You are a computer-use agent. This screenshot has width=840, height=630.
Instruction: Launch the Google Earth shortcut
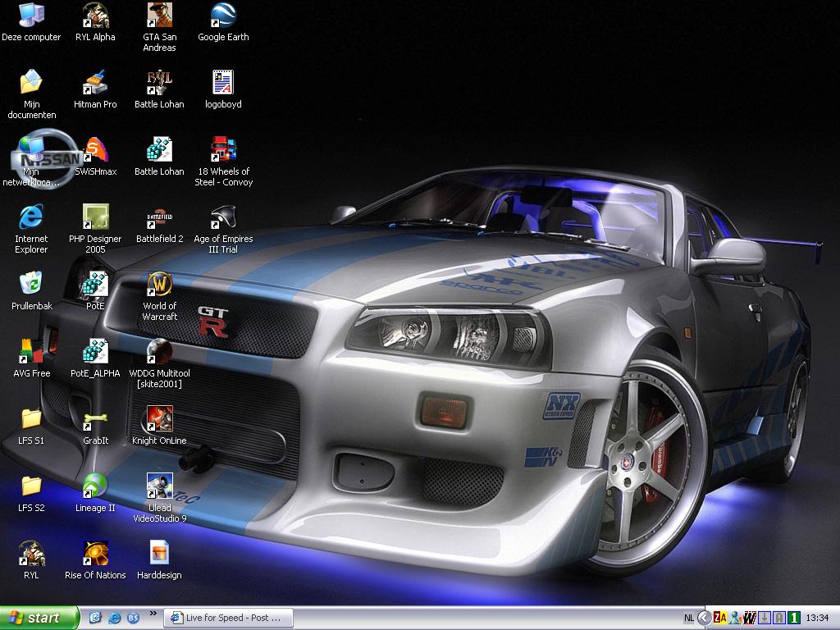(223, 22)
